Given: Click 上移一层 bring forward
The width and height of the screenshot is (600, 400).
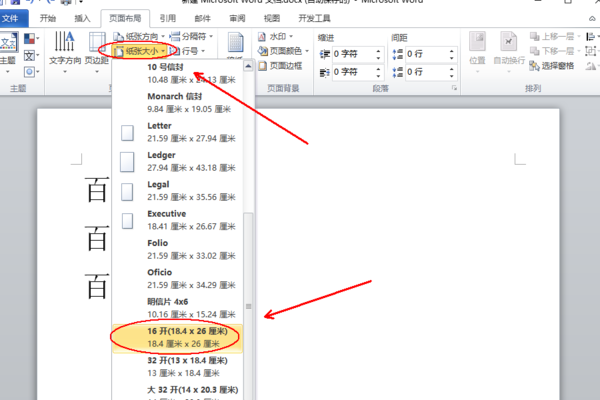Looking at the screenshot, I should [x=555, y=37].
